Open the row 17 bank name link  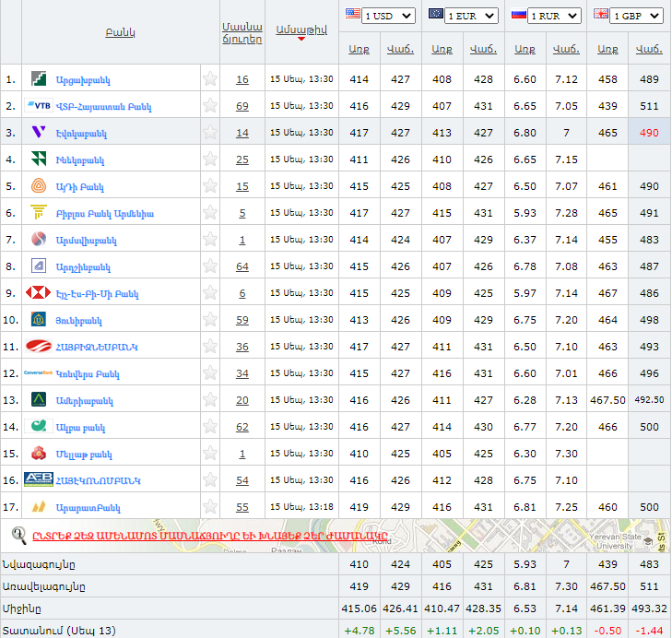88,508
